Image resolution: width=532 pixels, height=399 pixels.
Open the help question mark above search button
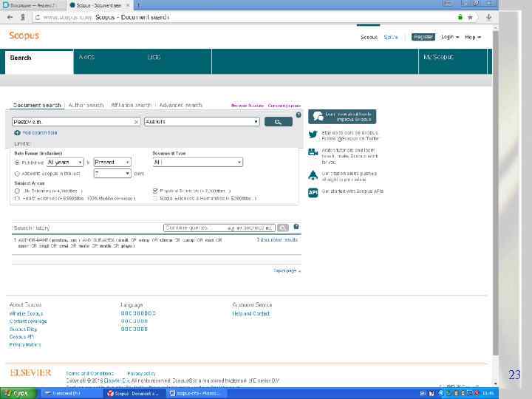[x=299, y=115]
